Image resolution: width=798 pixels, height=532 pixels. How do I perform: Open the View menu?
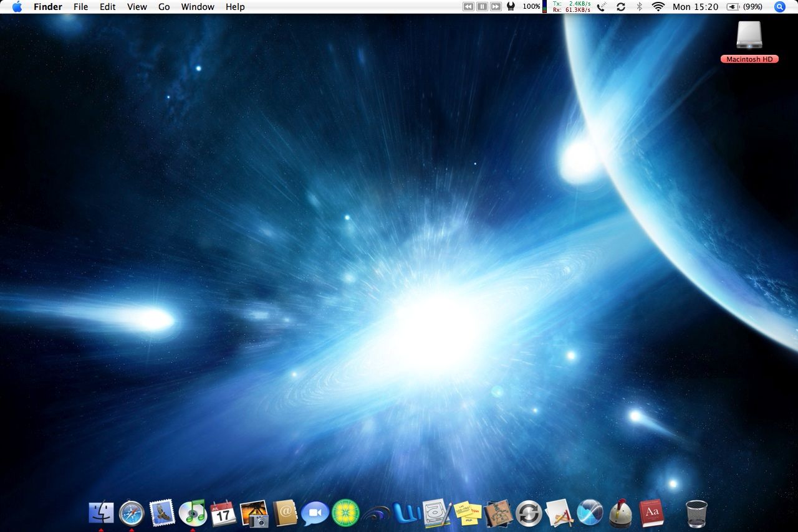coord(137,7)
